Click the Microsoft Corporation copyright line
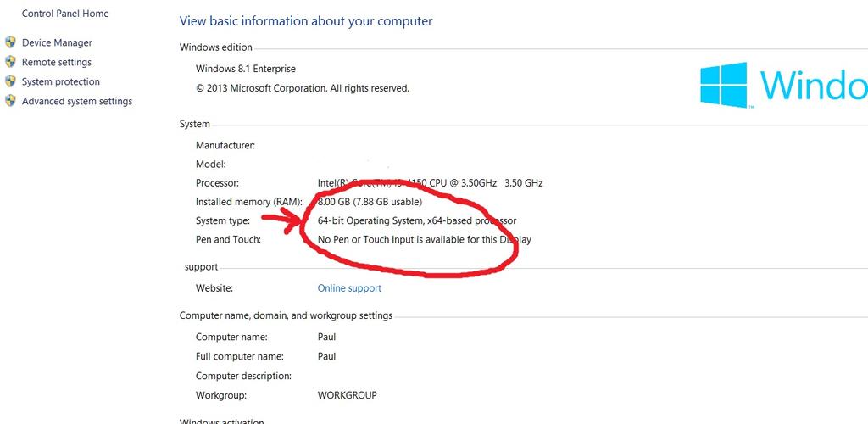Screen dimensions: 868x424 tap(303, 88)
